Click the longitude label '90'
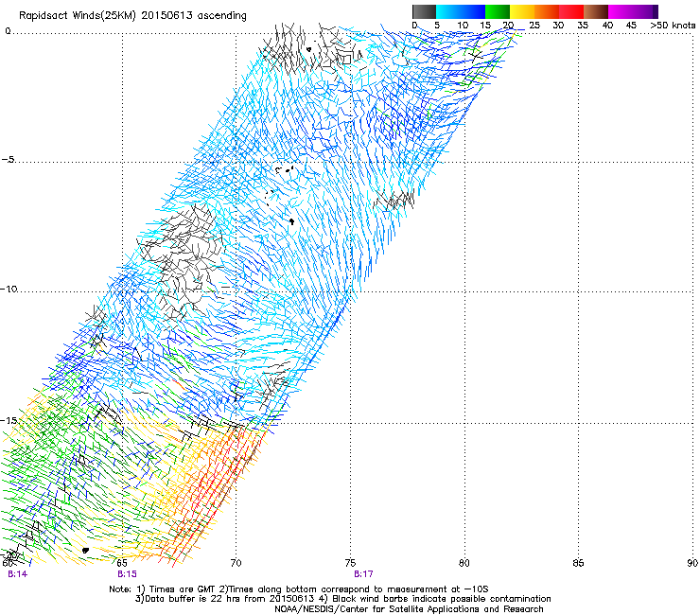700x615 pixels. click(692, 563)
